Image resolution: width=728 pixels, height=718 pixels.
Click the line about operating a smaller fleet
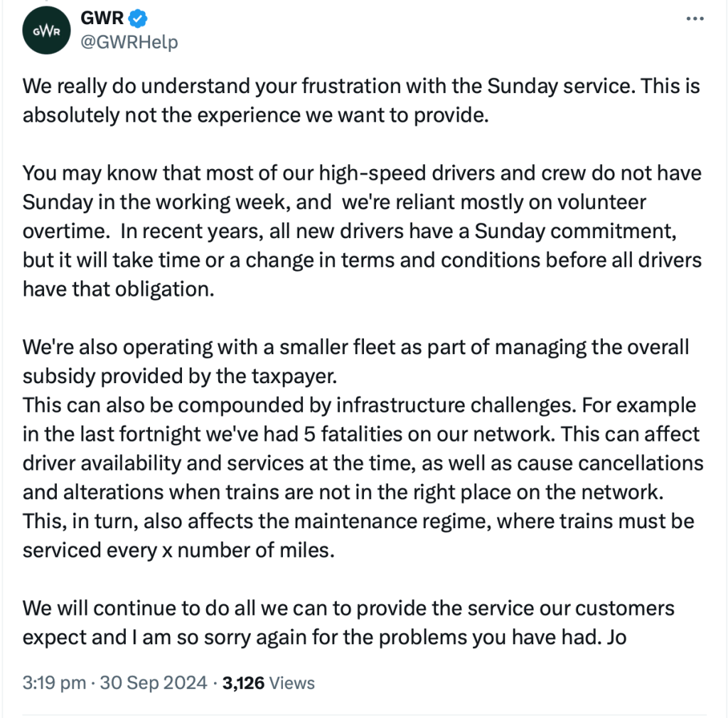coord(355,346)
